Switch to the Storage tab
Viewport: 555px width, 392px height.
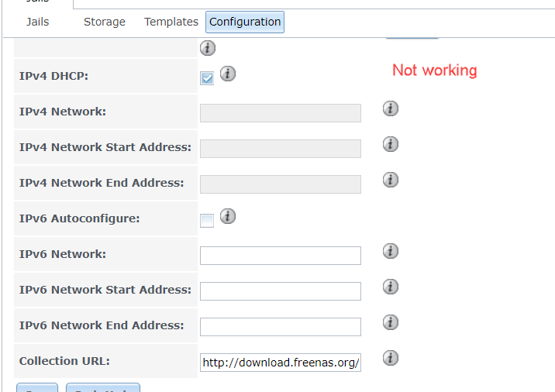[x=105, y=22]
